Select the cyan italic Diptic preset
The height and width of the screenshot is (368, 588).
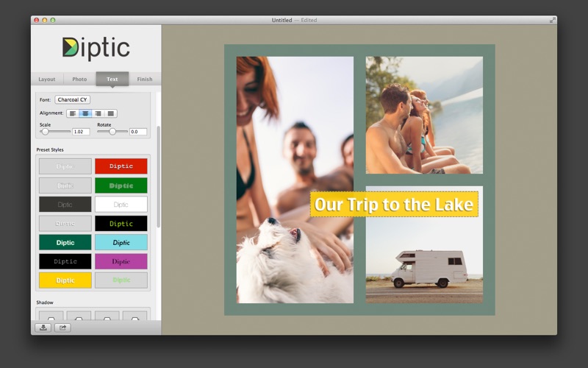pyautogui.click(x=121, y=242)
